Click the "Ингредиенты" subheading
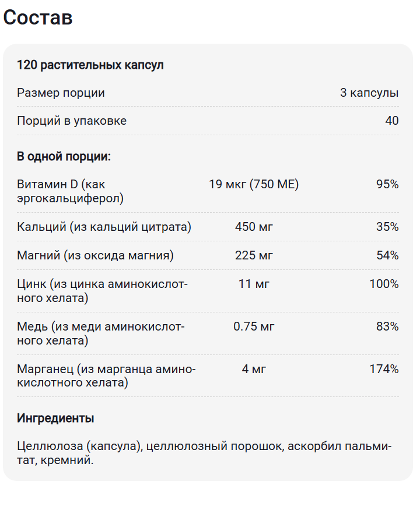420x506 pixels. coord(56,418)
